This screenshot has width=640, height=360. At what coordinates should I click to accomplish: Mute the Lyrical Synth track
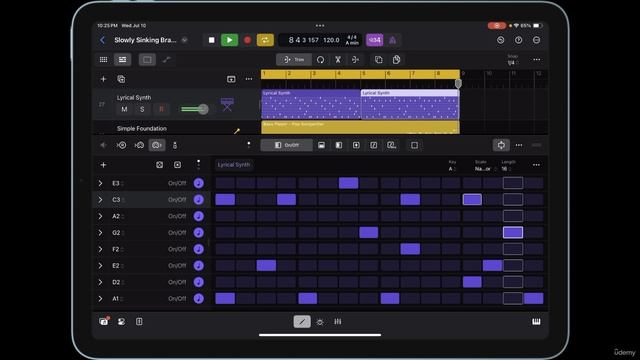[124, 109]
